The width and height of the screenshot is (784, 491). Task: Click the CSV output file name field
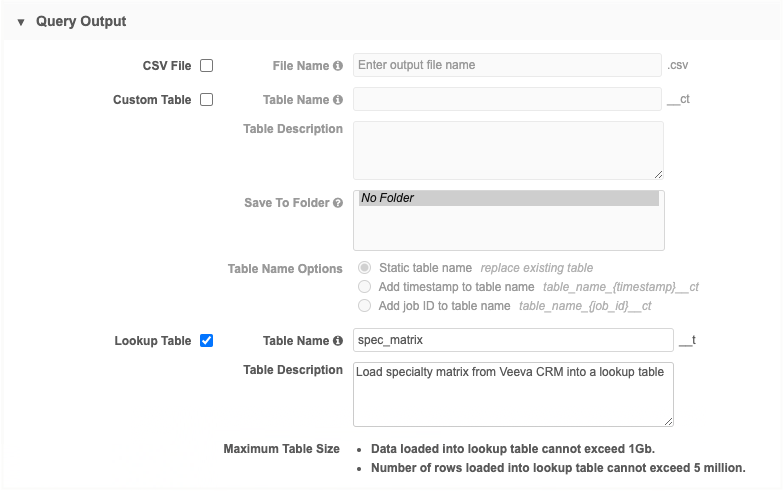click(508, 65)
